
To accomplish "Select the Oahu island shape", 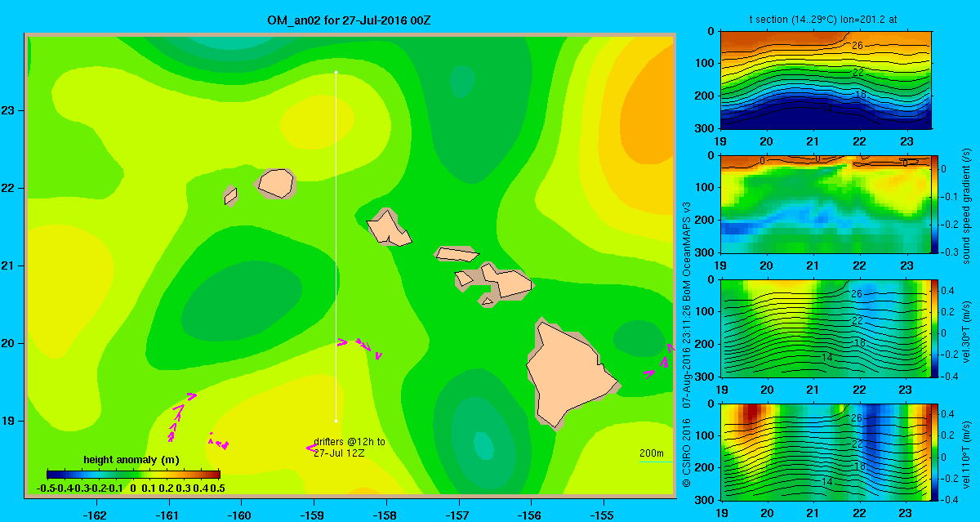I will (x=390, y=228).
